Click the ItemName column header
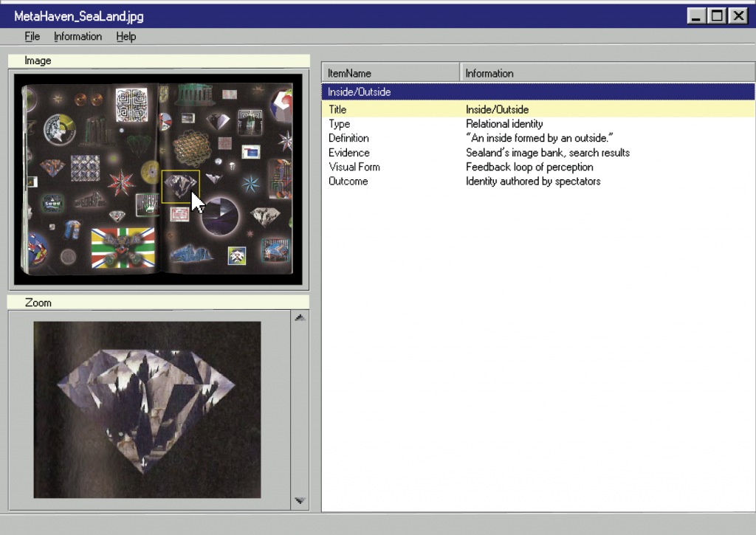 coord(391,73)
